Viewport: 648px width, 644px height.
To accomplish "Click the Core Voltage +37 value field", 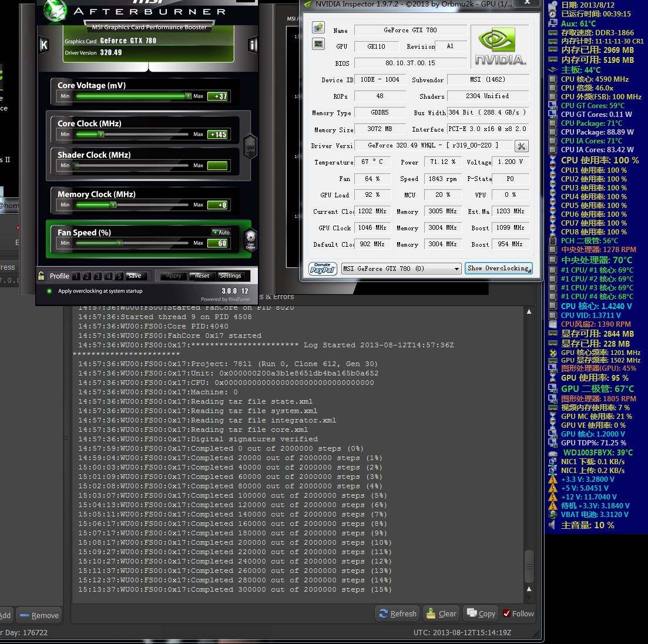I will coord(218,96).
